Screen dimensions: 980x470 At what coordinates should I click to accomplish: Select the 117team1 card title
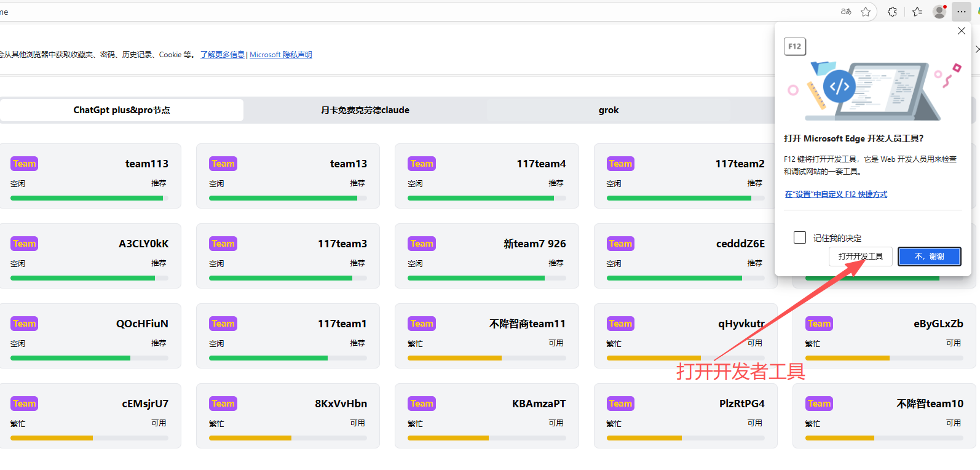(342, 324)
